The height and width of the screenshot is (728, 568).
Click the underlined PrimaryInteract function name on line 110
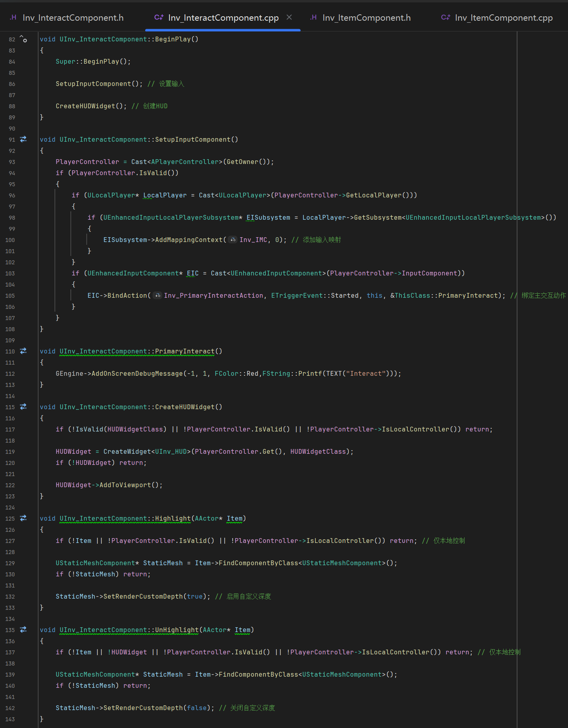click(185, 351)
